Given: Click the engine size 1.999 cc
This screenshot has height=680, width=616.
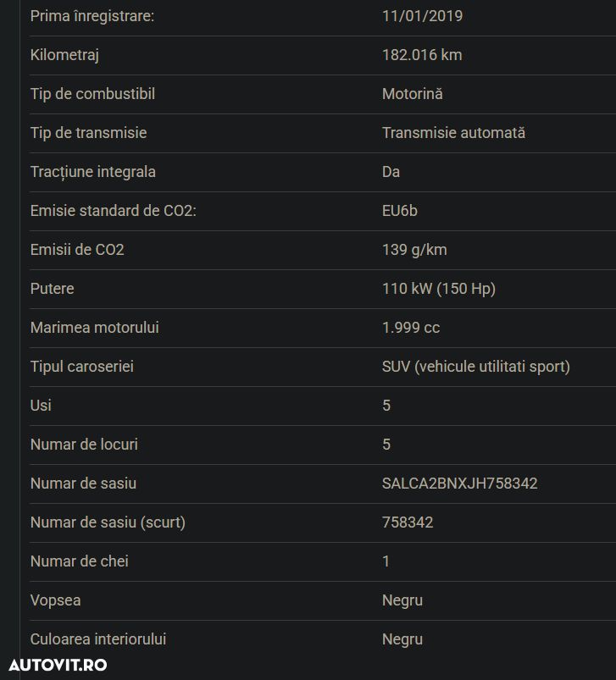Looking at the screenshot, I should 411,328.
